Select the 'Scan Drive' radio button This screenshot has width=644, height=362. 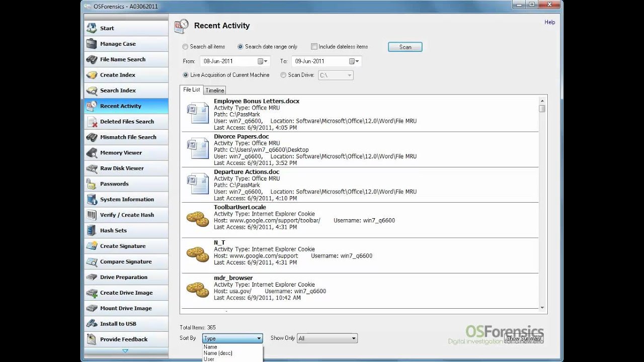(x=283, y=75)
